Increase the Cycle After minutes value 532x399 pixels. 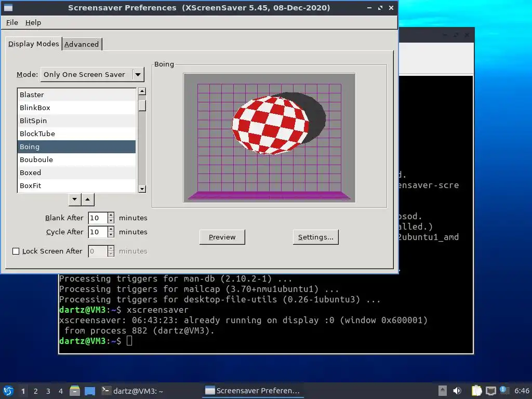click(x=111, y=229)
